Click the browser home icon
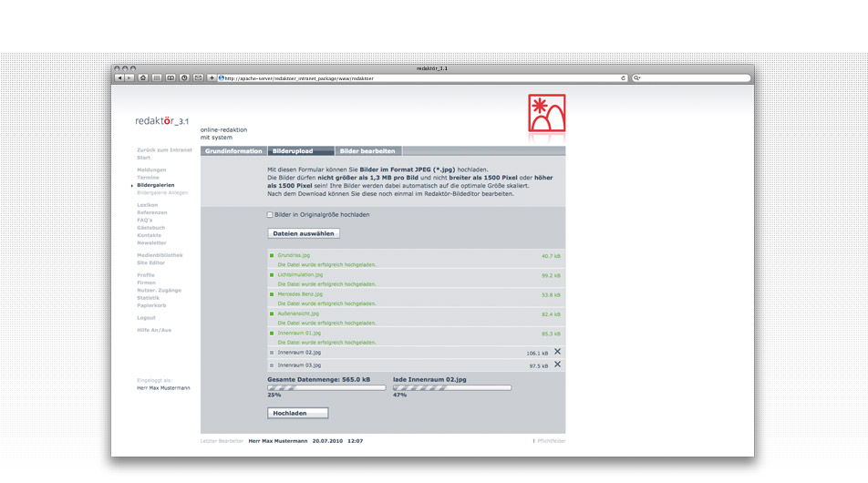 pyautogui.click(x=143, y=78)
